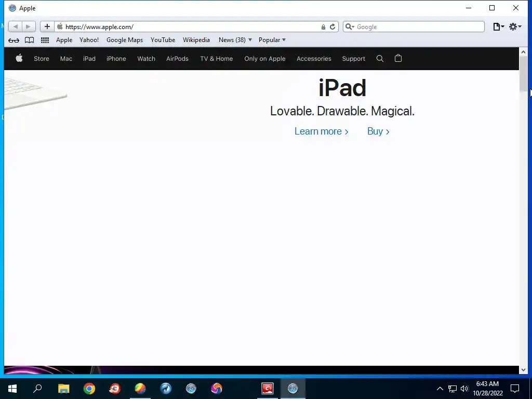Show hidden system tray icons
The width and height of the screenshot is (532, 399).
pyautogui.click(x=440, y=389)
